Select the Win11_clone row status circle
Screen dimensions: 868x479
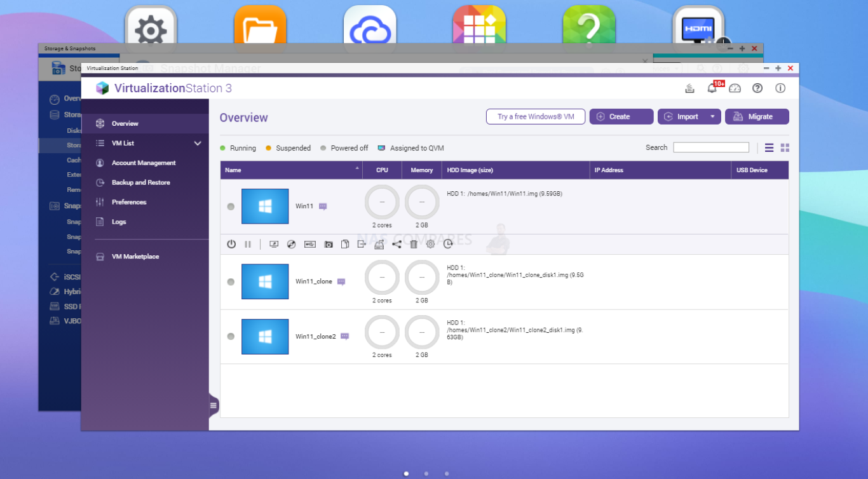tap(231, 281)
